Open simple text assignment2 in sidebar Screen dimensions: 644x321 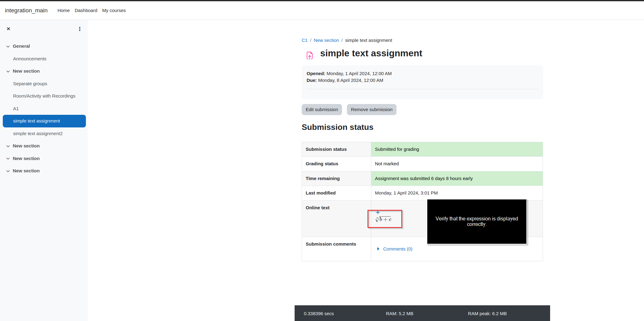pyautogui.click(x=38, y=134)
